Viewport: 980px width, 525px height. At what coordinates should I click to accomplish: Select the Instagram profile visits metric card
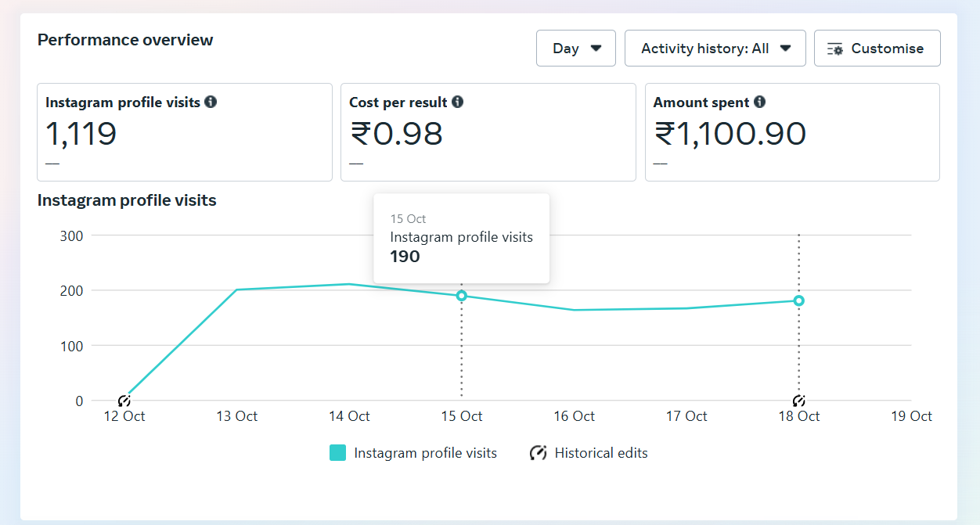click(x=185, y=132)
